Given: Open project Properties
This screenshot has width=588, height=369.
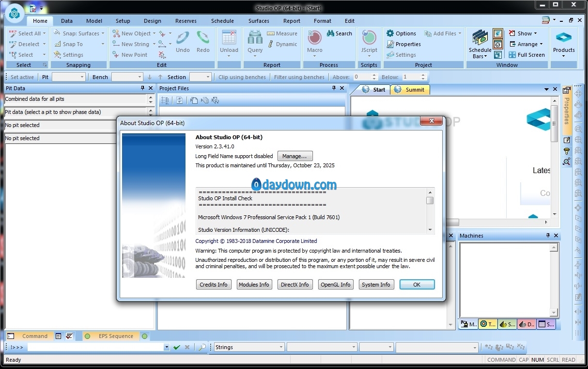Looking at the screenshot, I should (x=403, y=44).
